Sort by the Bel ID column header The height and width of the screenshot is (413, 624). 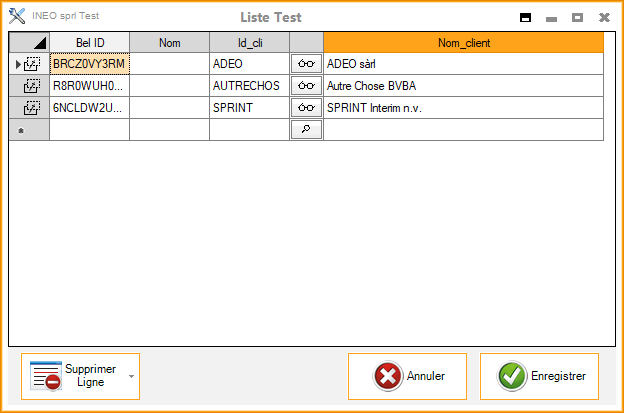89,43
